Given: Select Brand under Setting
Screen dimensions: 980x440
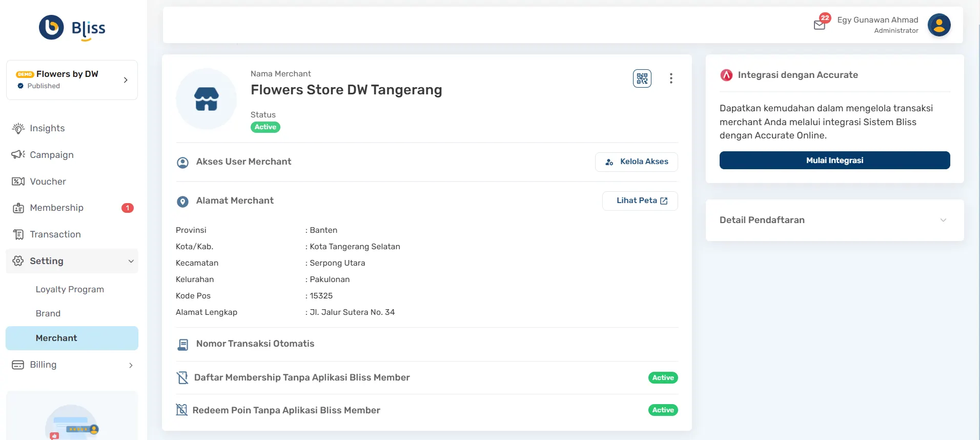Looking at the screenshot, I should 48,313.
